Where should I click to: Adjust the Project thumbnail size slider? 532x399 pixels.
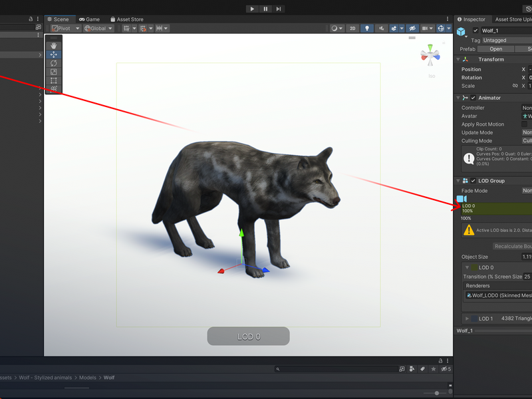(436, 393)
